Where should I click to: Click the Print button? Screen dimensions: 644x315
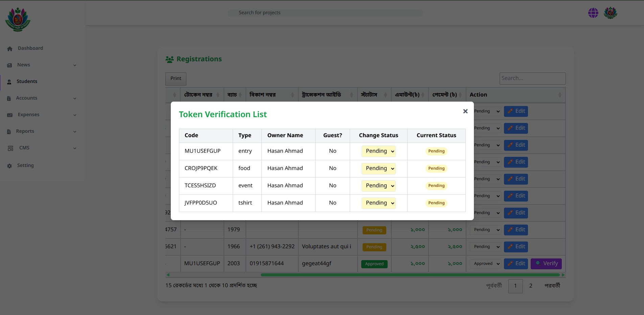coord(176,79)
